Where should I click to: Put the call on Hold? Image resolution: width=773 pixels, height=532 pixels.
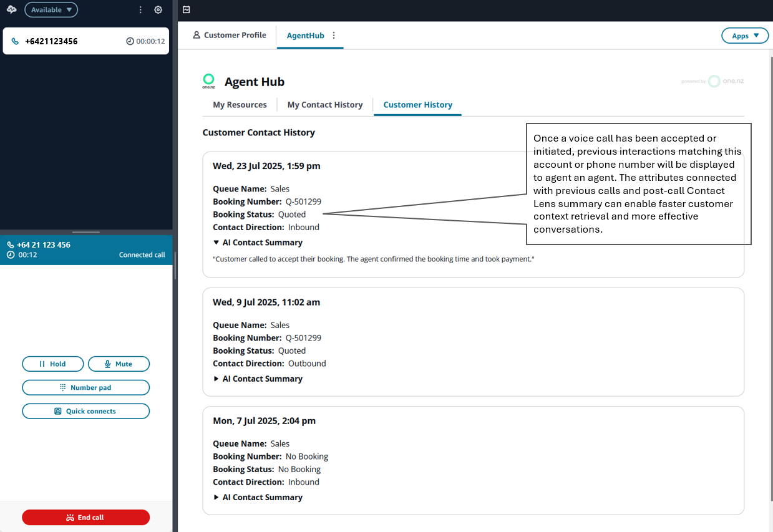(x=52, y=364)
